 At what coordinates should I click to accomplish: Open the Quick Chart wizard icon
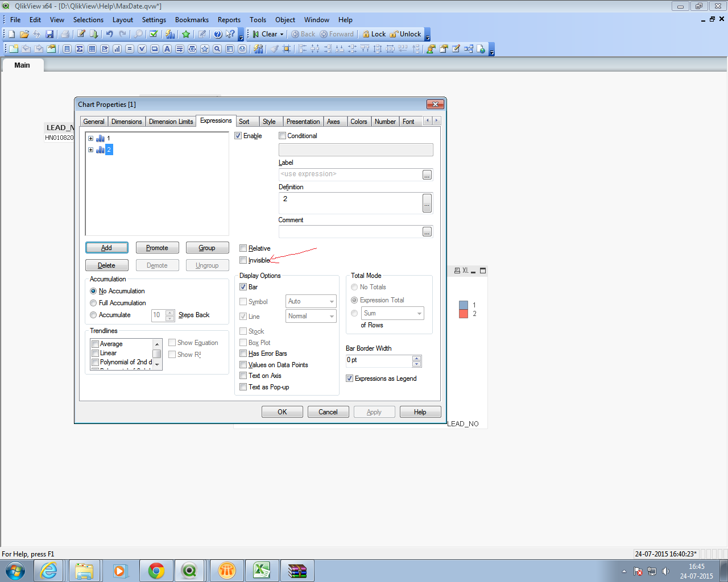click(170, 34)
